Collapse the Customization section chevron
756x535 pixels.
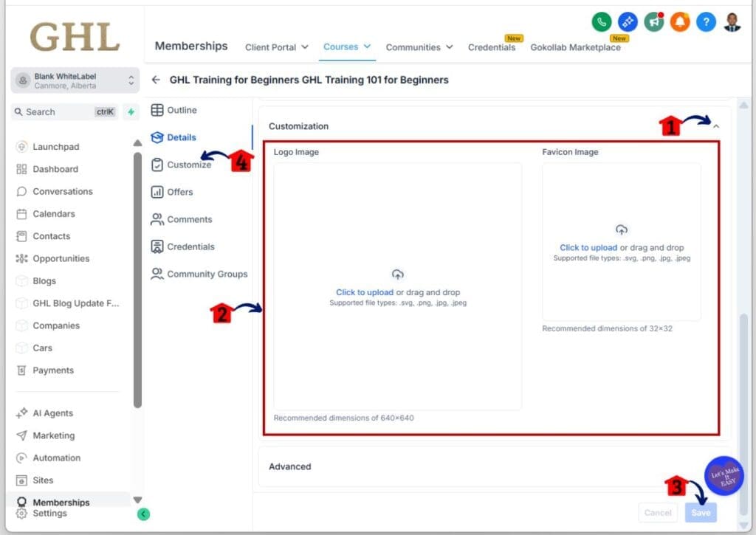[715, 127]
